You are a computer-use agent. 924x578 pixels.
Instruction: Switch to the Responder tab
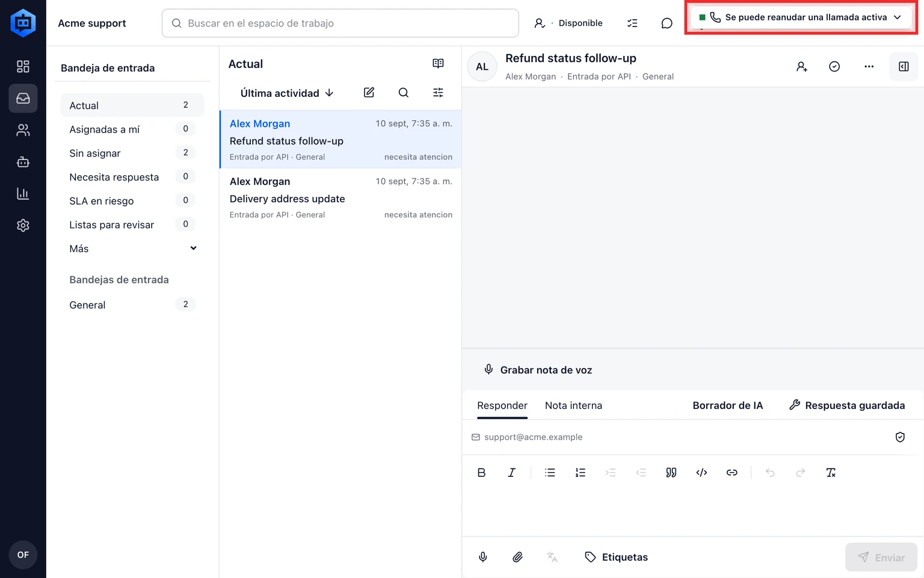502,405
